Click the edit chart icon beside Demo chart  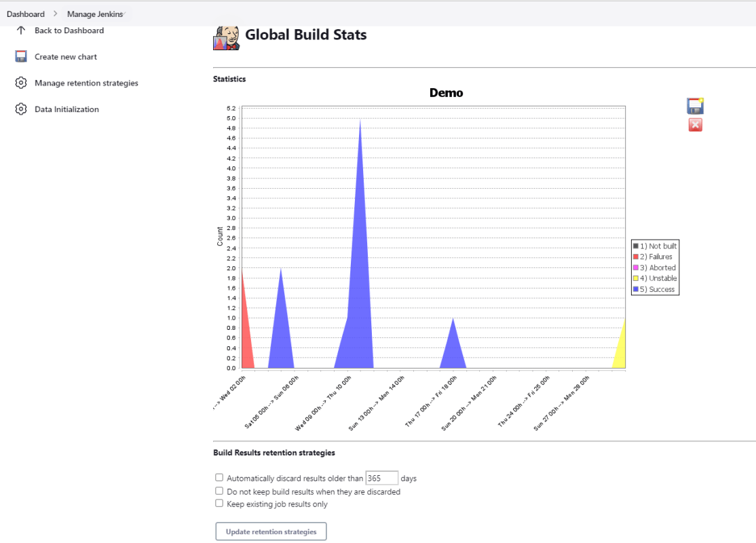point(695,105)
